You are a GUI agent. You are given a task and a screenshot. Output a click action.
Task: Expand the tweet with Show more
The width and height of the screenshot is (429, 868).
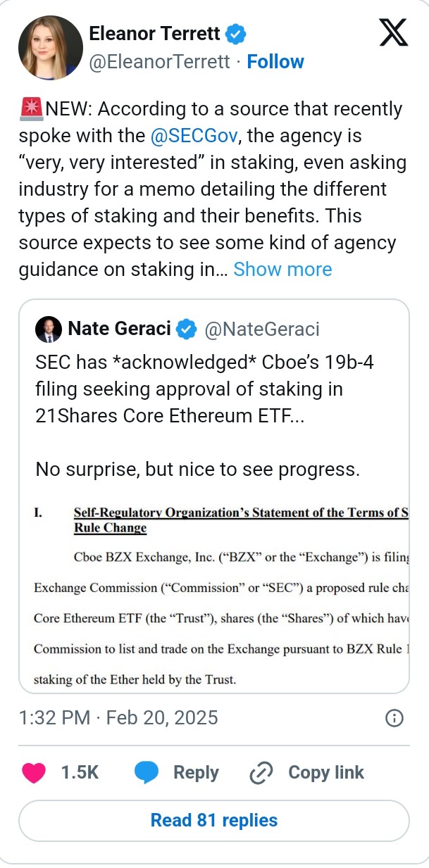pos(282,269)
